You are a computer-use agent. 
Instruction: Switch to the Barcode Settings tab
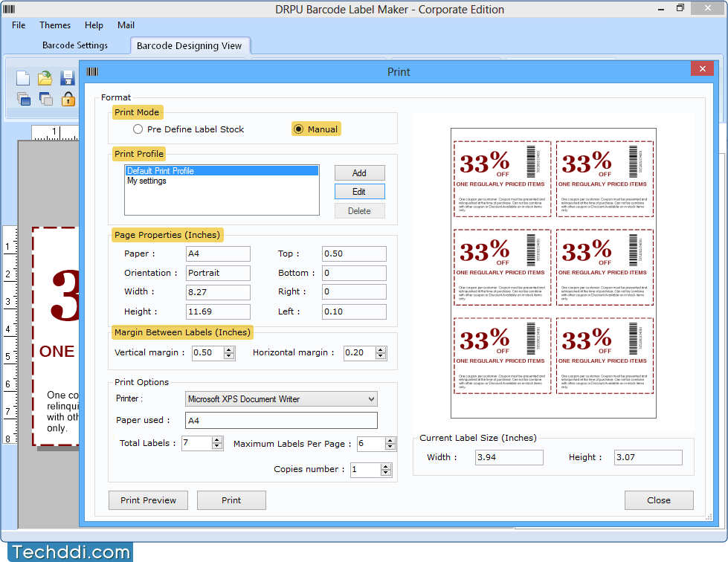[75, 45]
